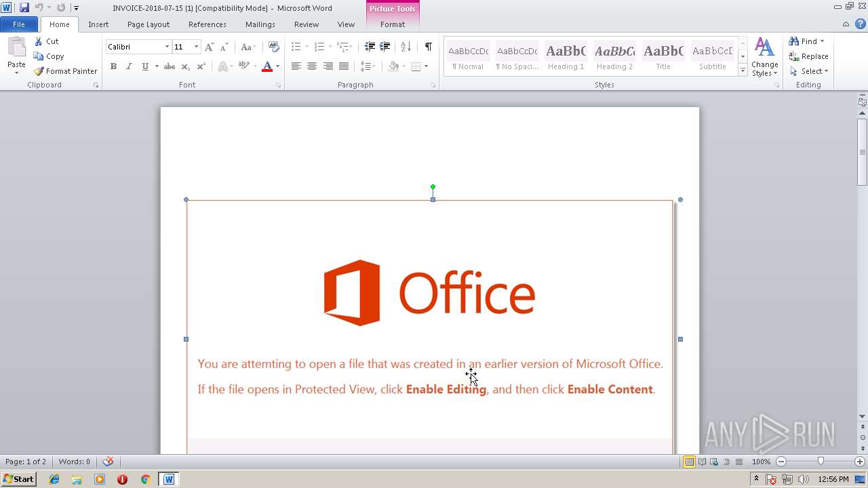Viewport: 868px width, 488px height.
Task: Grow the font size
Action: [209, 47]
